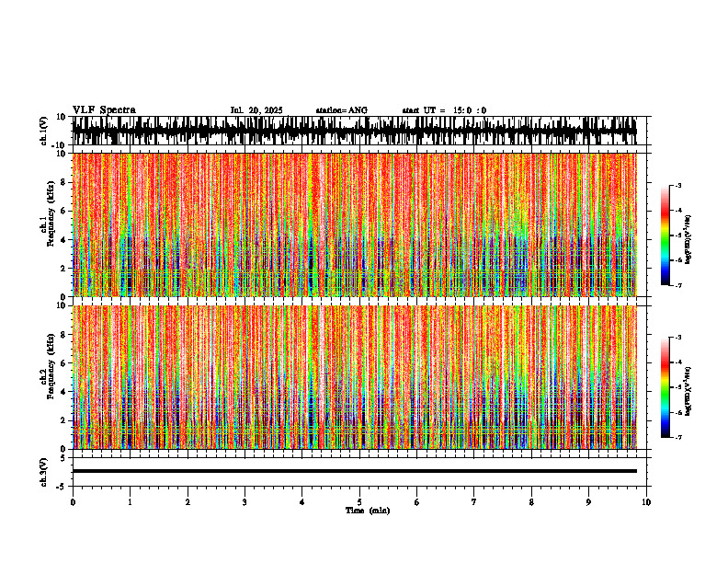Select the date text "Jul. 20, 2025"

pos(256,110)
